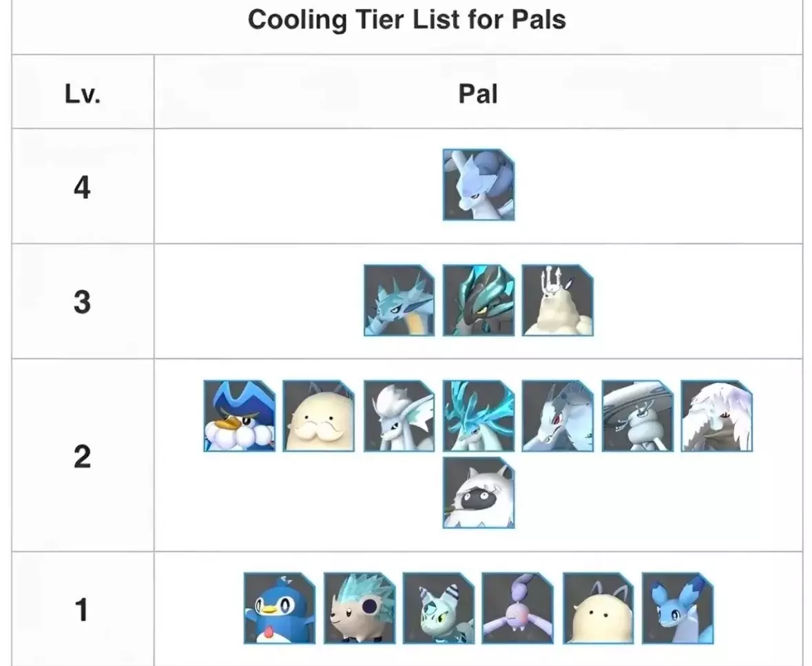The height and width of the screenshot is (666, 812).
Task: Select the white feathery-haired pal icon
Action: pyautogui.click(x=716, y=416)
